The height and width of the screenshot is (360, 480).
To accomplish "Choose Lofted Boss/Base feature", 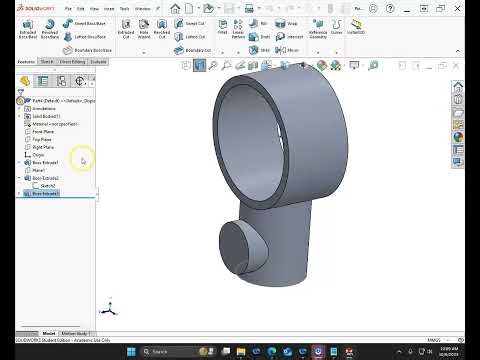I will 84,37.
